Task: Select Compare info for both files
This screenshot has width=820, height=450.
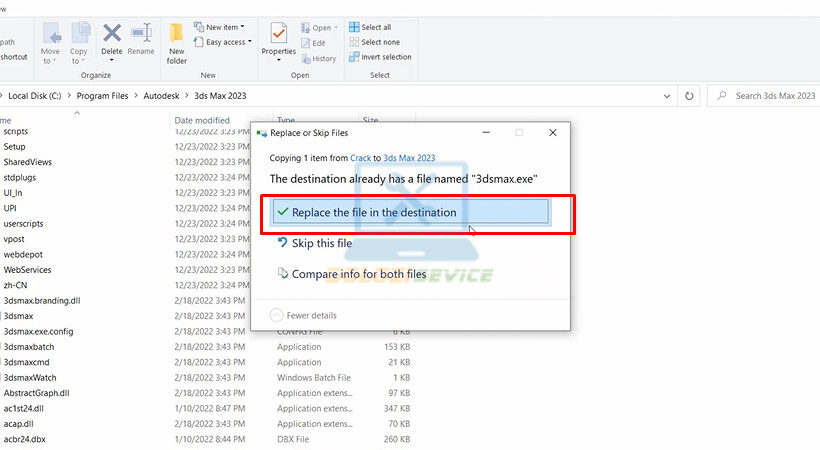Action: tap(358, 274)
